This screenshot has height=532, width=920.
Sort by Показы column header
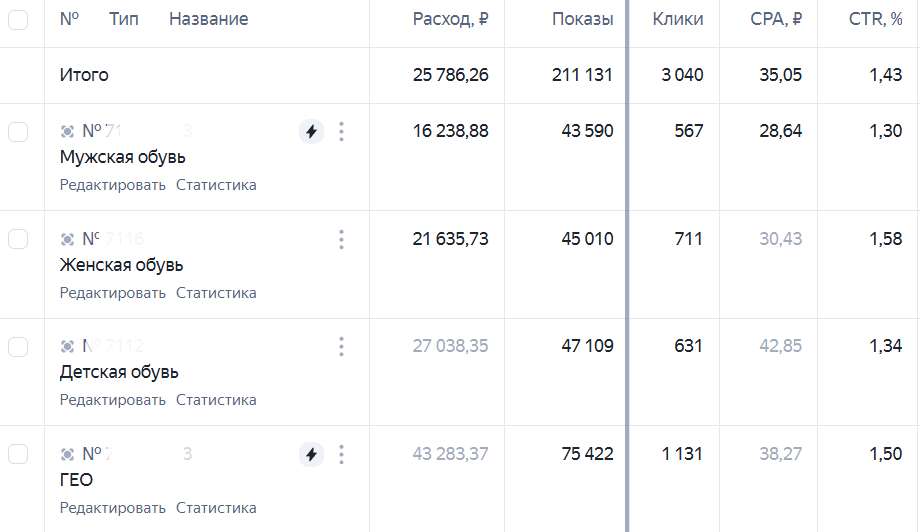coord(583,19)
